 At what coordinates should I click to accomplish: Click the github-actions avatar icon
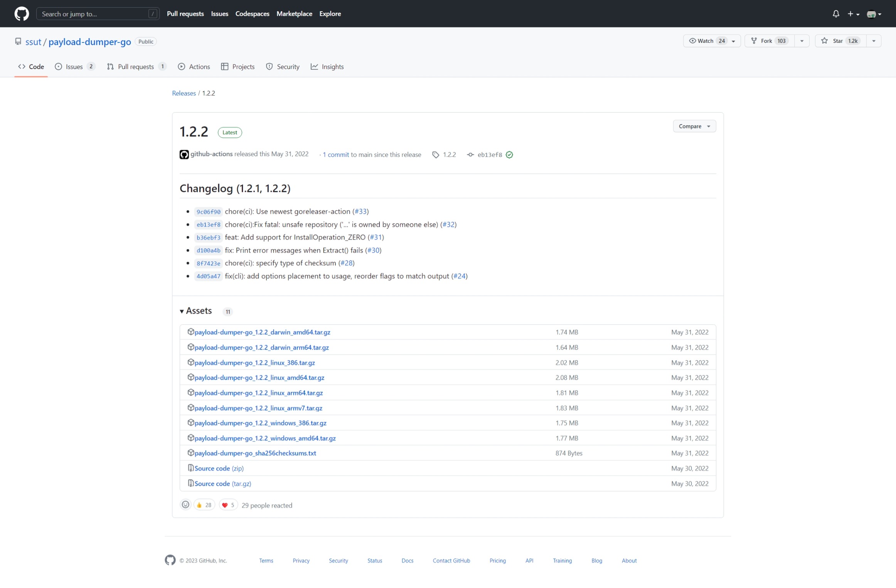tap(184, 155)
